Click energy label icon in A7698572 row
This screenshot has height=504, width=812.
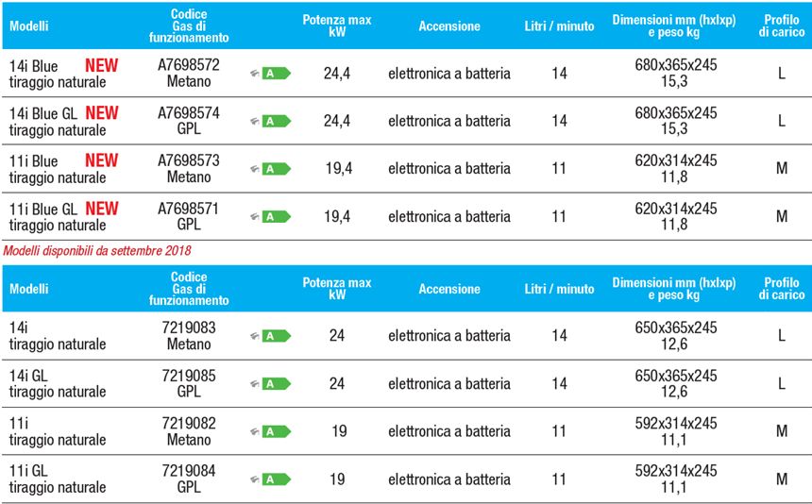tap(276, 74)
